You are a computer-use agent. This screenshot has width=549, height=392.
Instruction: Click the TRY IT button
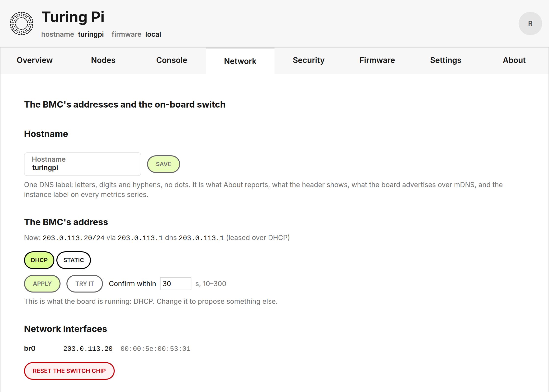85,284
